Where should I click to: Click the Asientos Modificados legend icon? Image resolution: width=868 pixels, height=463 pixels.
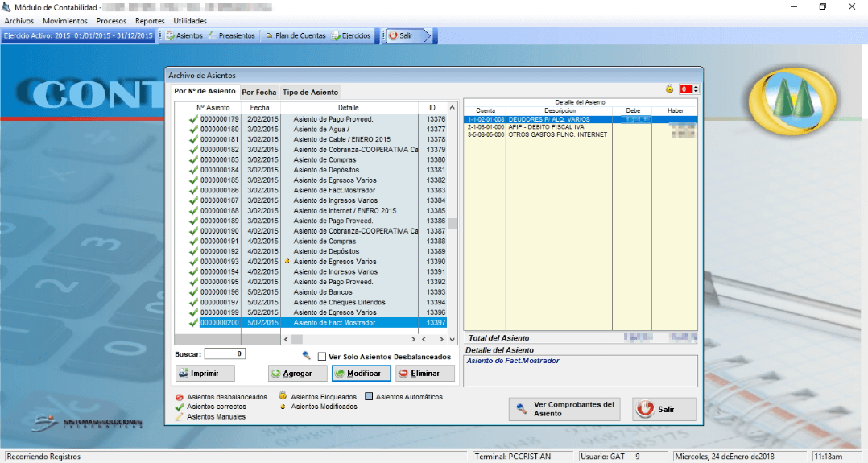[283, 407]
